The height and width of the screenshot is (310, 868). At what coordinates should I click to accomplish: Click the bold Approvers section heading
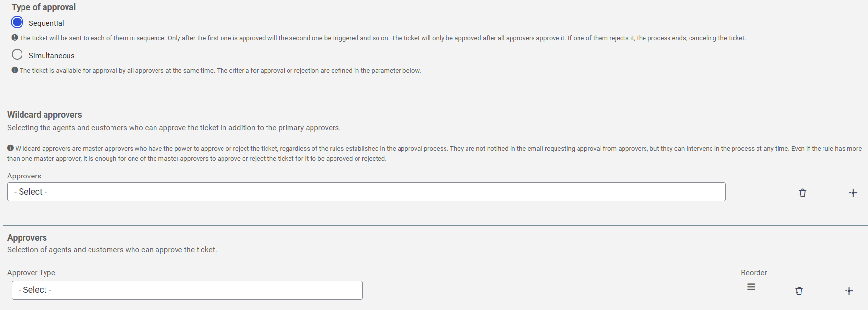27,238
